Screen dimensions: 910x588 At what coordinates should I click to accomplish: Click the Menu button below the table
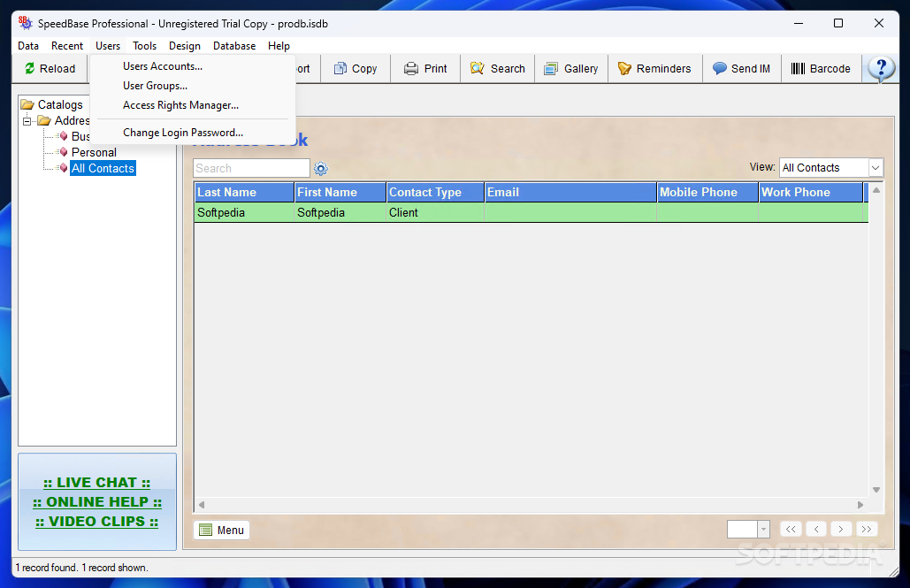(x=222, y=530)
